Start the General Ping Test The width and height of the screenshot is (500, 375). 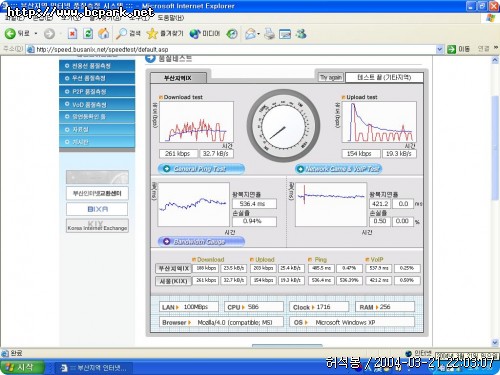tap(201, 169)
